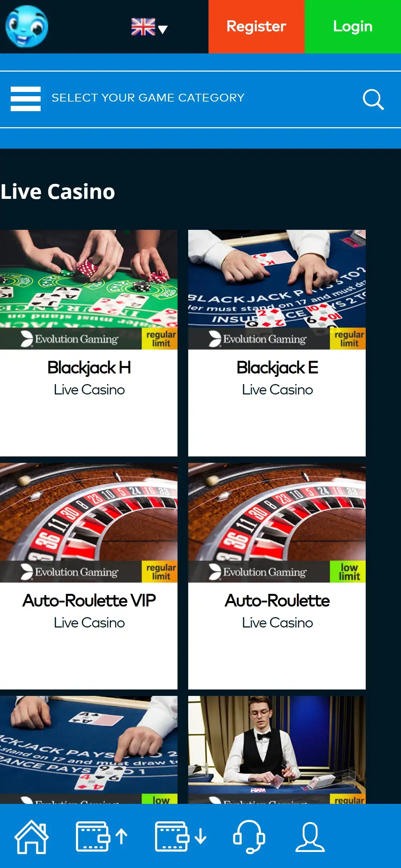Image resolution: width=401 pixels, height=868 pixels.
Task: Open the user profile icon
Action: 310,837
